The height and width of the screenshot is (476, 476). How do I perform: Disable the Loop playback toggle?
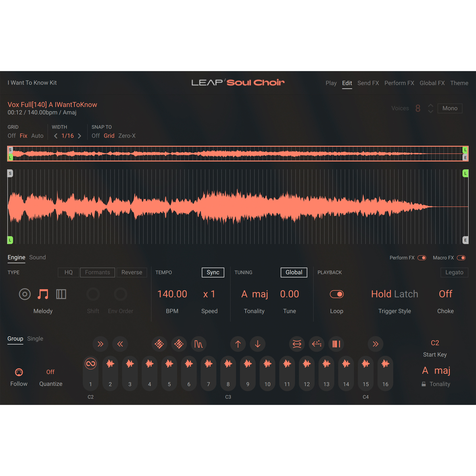tap(336, 294)
